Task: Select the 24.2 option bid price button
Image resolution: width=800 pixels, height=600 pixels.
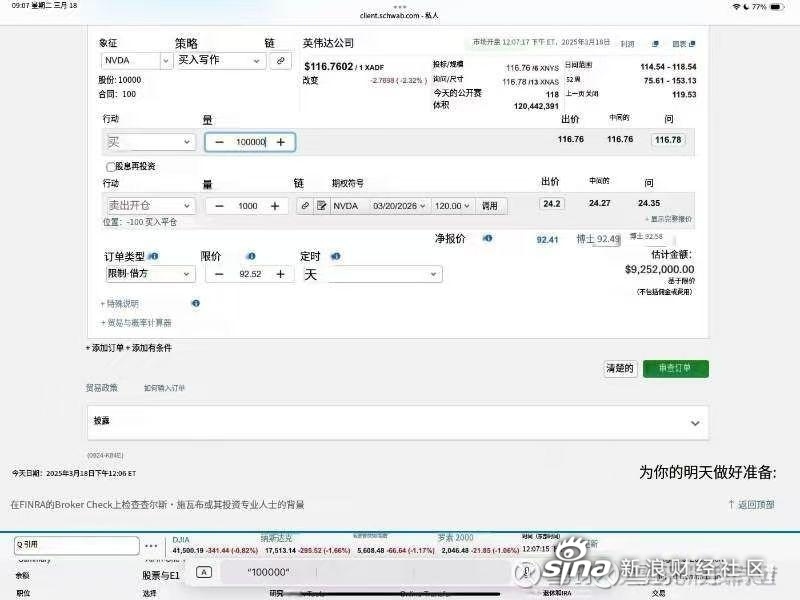Action: (552, 204)
